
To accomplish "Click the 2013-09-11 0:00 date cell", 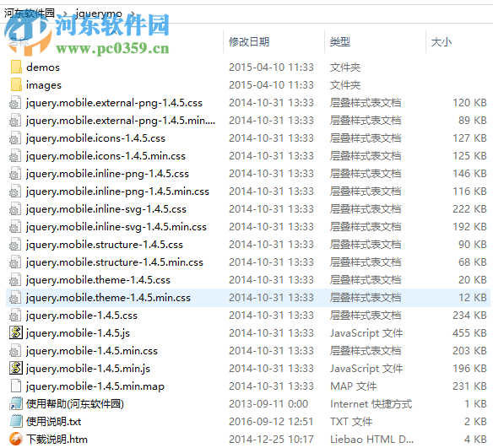I will tap(268, 404).
